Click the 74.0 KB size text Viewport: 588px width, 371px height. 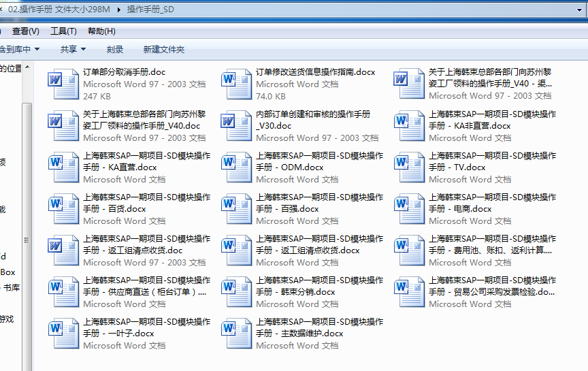[x=271, y=97]
